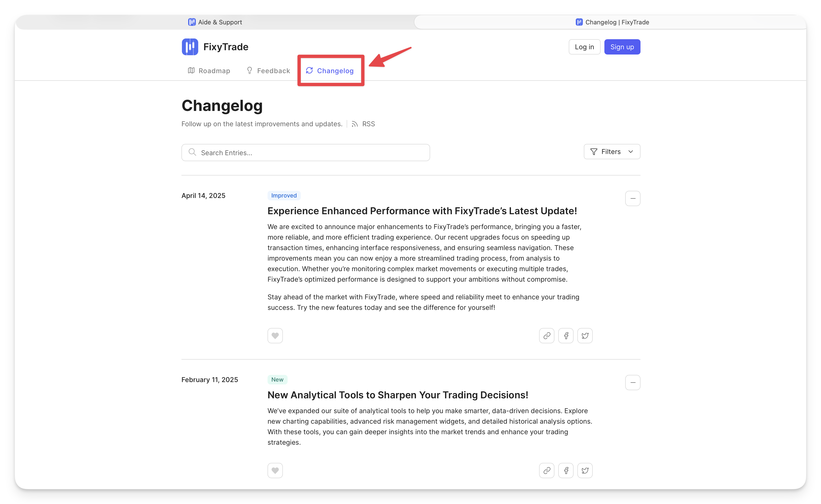Open the RSS feed icon link
The width and height of the screenshot is (821, 504).
coord(355,124)
